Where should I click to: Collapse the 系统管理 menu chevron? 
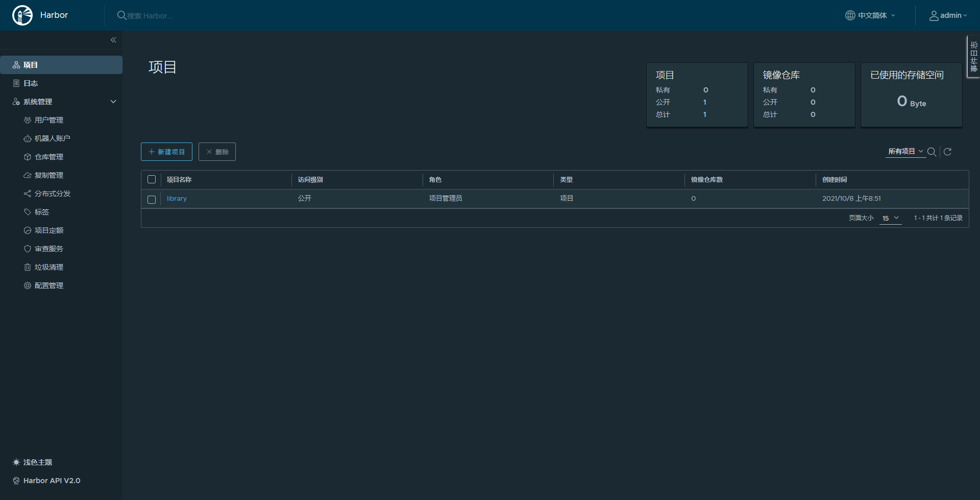click(113, 102)
